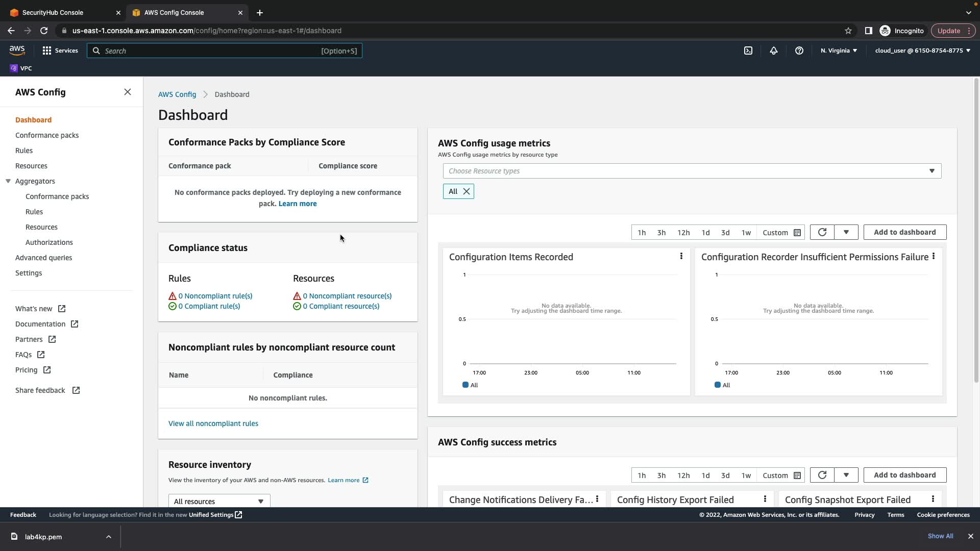
Task: Click the Custom time range calendar icon
Action: [797, 233]
